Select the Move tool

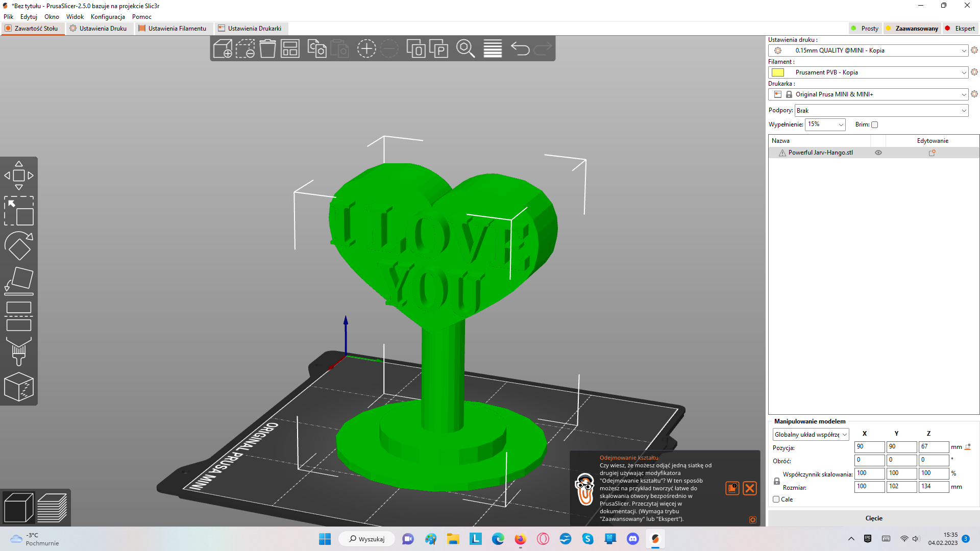(19, 176)
